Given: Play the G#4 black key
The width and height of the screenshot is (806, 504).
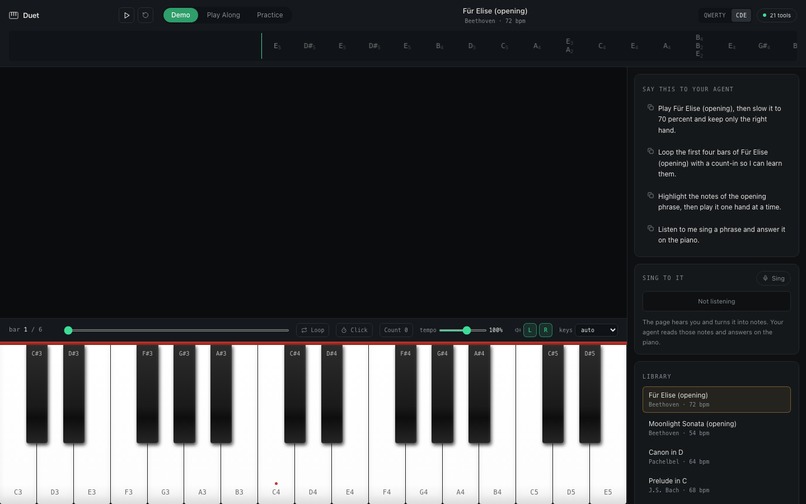Looking at the screenshot, I should click(442, 393).
